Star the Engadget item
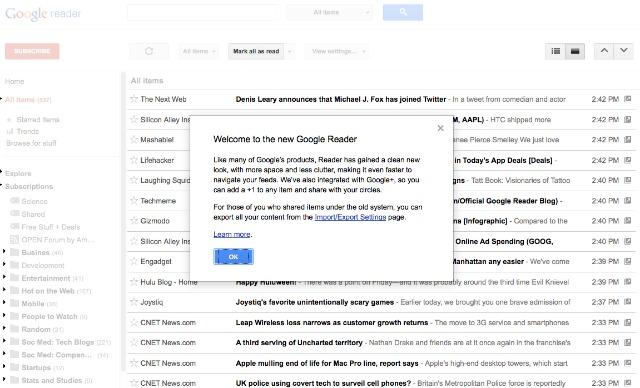 (x=133, y=261)
